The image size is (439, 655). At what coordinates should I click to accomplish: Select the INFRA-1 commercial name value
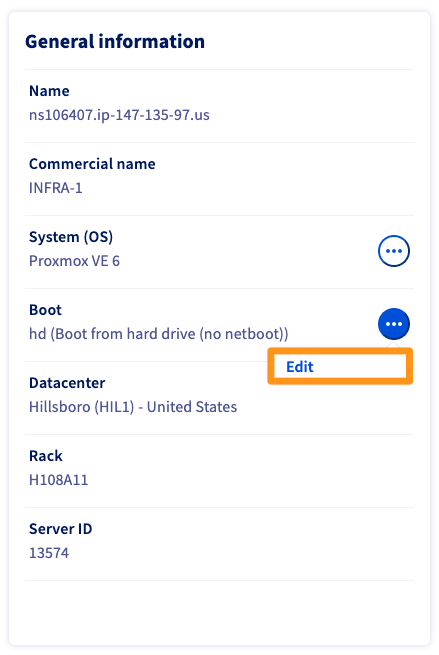pyautogui.click(x=56, y=188)
